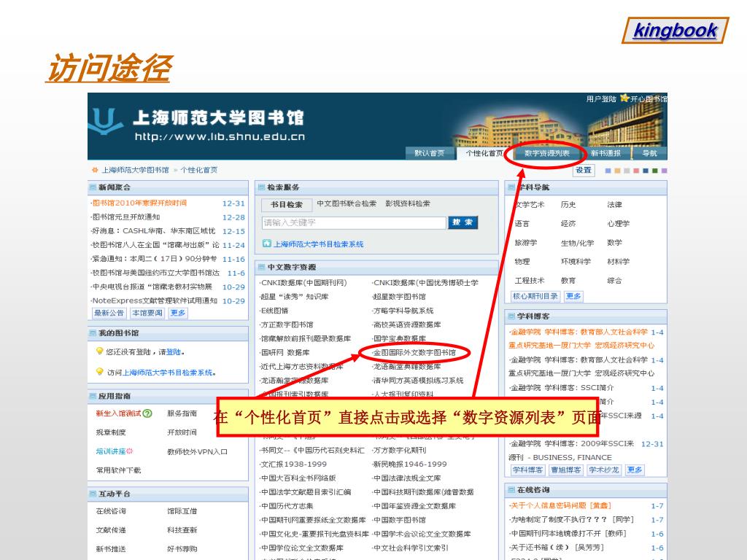Collapse the 学科博客 panel

coord(511,316)
